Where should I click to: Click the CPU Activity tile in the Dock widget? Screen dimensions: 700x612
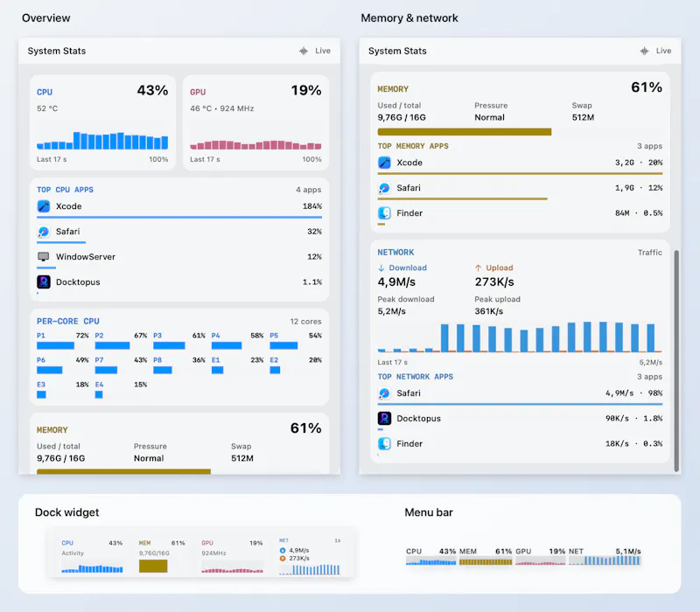pyautogui.click(x=92, y=556)
